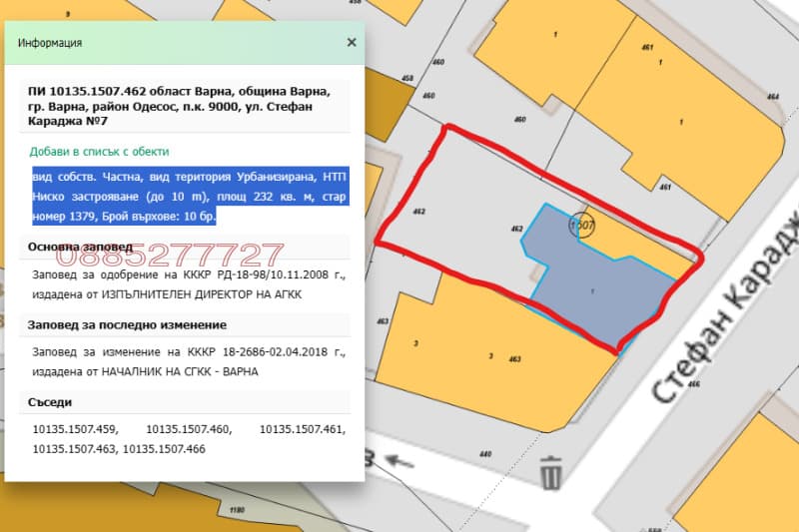Open neighbor parcel 10135.1507.461

(x=302, y=429)
